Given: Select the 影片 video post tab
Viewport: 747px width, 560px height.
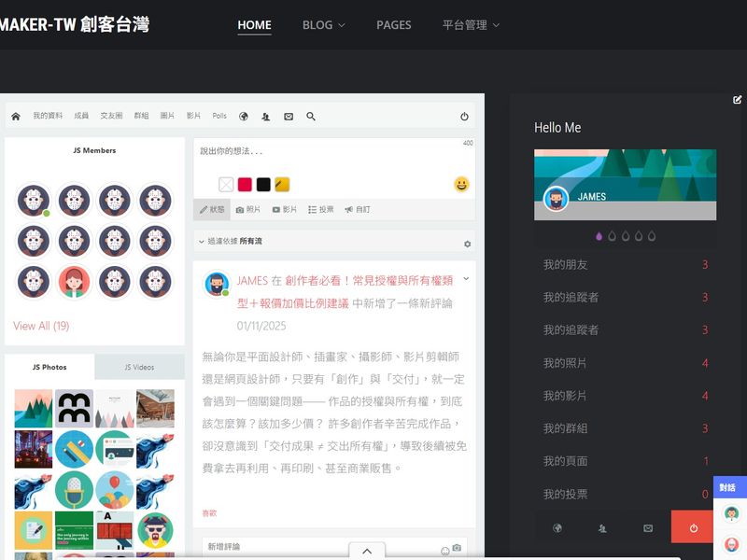Looking at the screenshot, I should pos(285,209).
